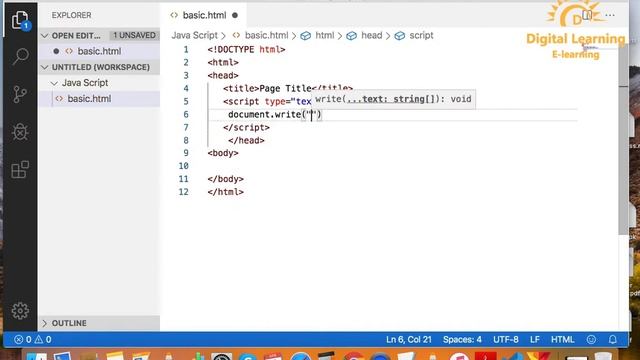The height and width of the screenshot is (360, 640).
Task: Click the html file icon on editor tab
Action: [174, 15]
